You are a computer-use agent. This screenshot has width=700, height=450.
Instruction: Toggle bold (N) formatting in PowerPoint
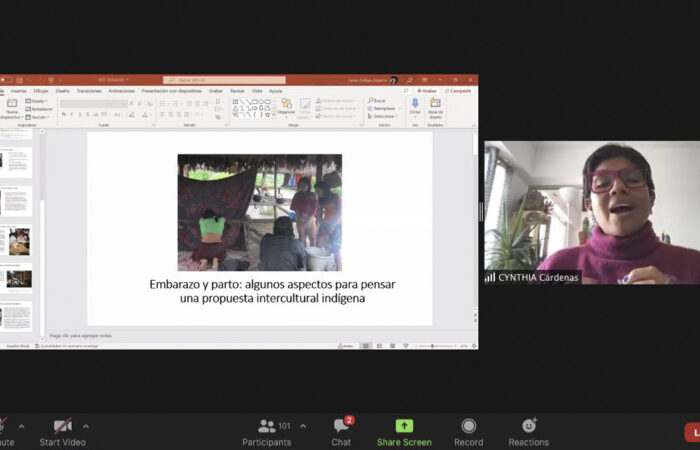coord(64,115)
